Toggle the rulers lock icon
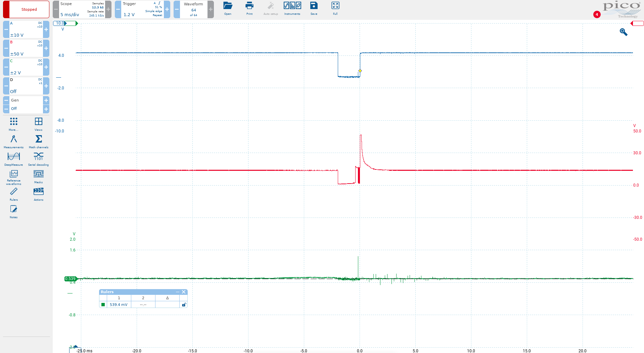644x353 pixels. (x=184, y=305)
